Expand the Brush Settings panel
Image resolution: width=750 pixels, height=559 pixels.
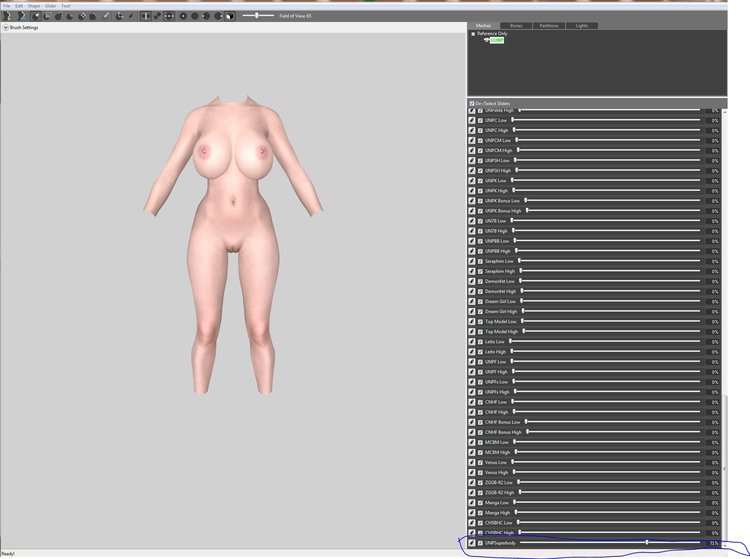tap(5, 28)
